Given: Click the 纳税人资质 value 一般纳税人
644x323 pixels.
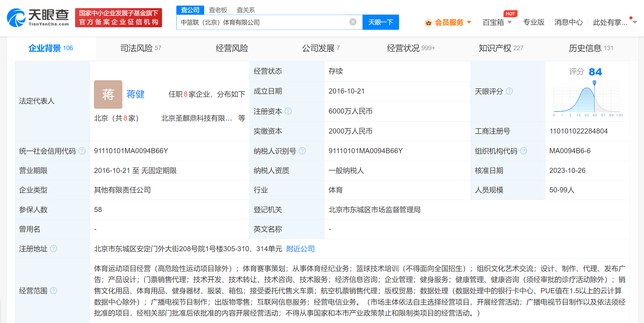Looking at the screenshot, I should click(346, 171).
